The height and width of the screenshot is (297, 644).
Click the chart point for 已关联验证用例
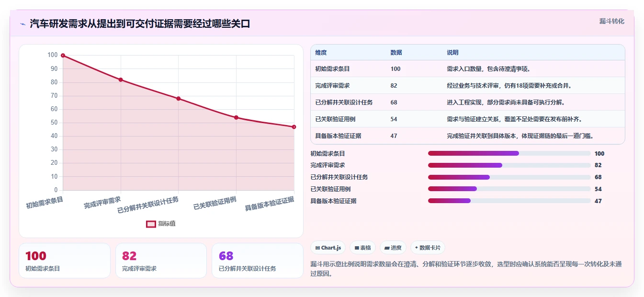click(236, 117)
